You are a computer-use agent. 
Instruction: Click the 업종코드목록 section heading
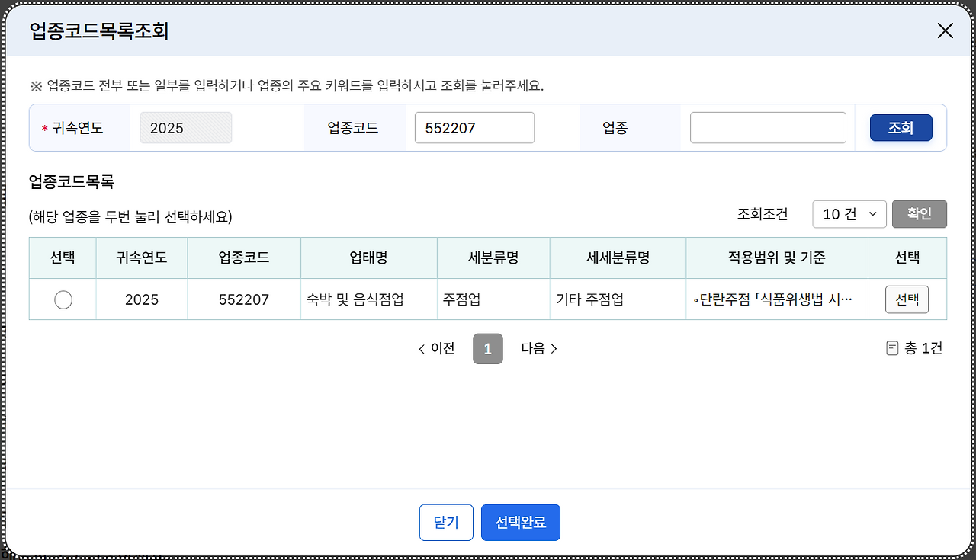pos(71,181)
